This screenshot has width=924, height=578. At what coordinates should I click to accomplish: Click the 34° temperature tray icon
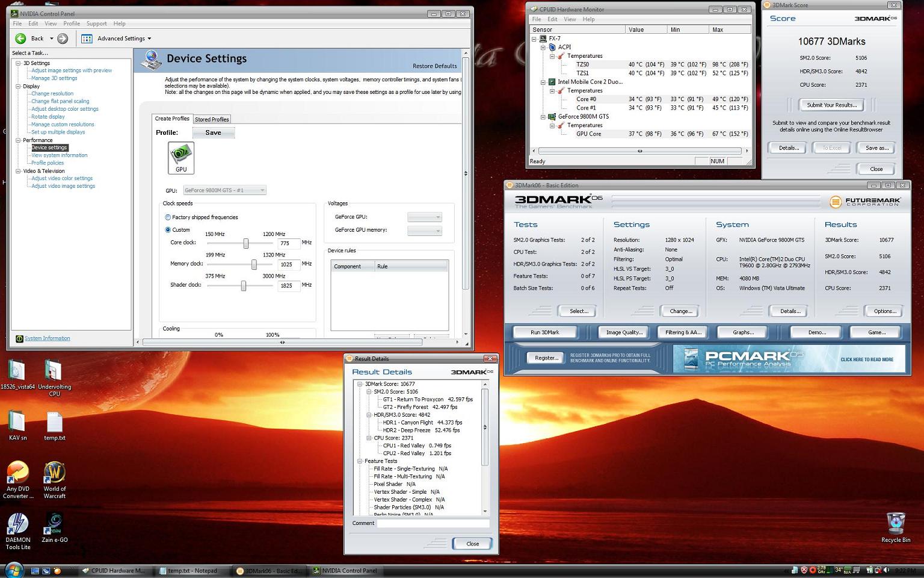point(839,570)
